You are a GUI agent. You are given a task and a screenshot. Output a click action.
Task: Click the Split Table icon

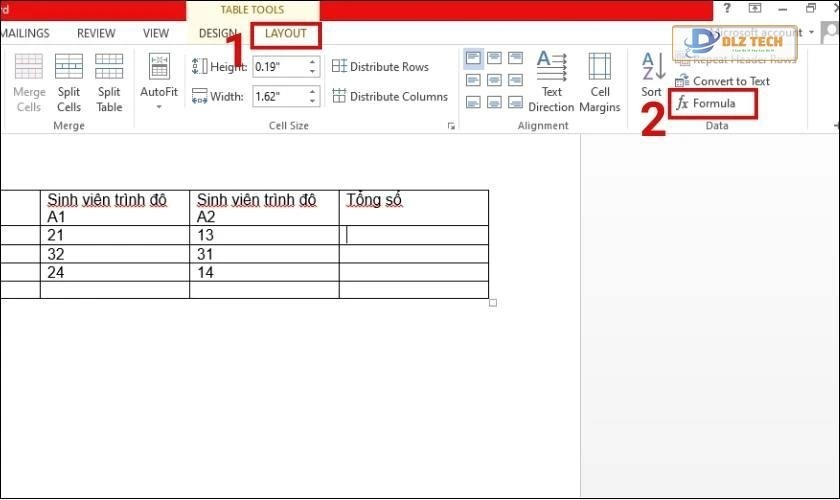[x=109, y=80]
